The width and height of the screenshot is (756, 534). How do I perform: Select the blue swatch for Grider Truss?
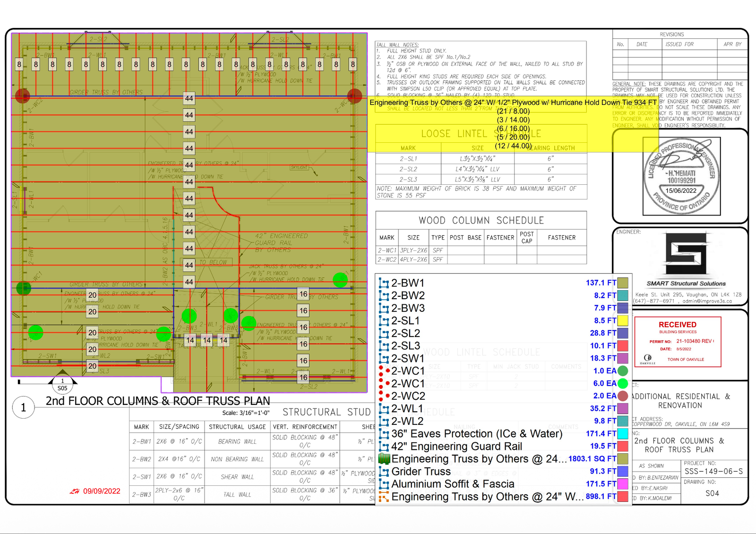pyautogui.click(x=623, y=471)
